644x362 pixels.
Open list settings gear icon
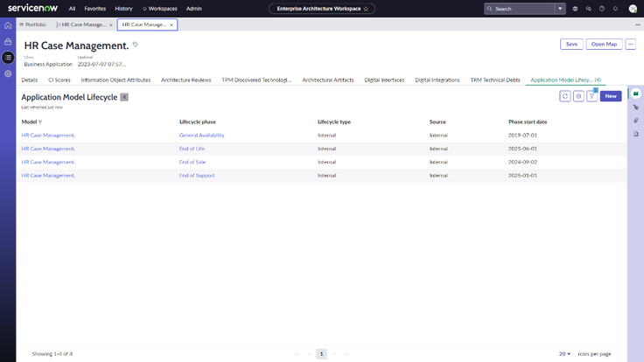(578, 96)
